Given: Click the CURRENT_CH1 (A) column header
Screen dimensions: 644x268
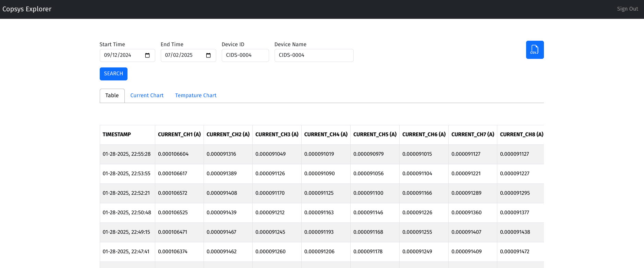Looking at the screenshot, I should point(179,135).
